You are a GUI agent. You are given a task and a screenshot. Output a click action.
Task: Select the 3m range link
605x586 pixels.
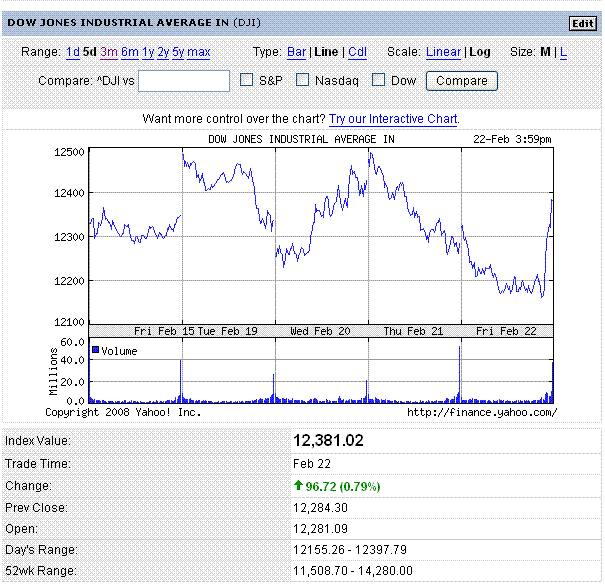[x=108, y=52]
